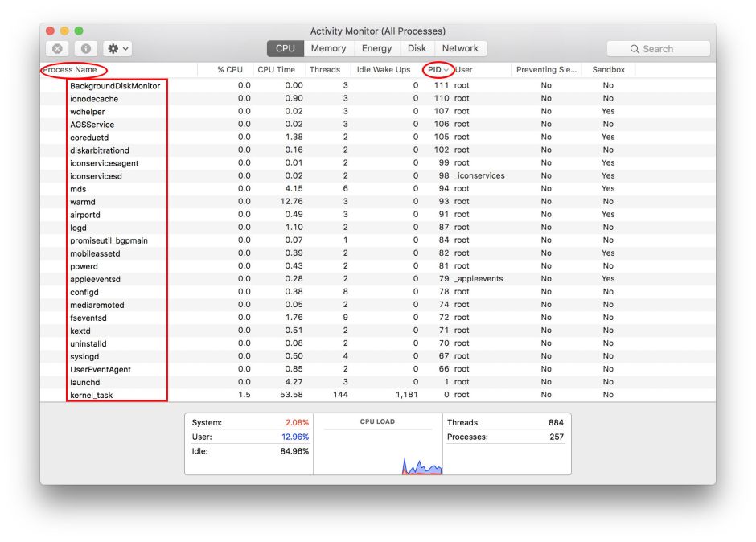Click the User 12.96% value

[x=295, y=437]
